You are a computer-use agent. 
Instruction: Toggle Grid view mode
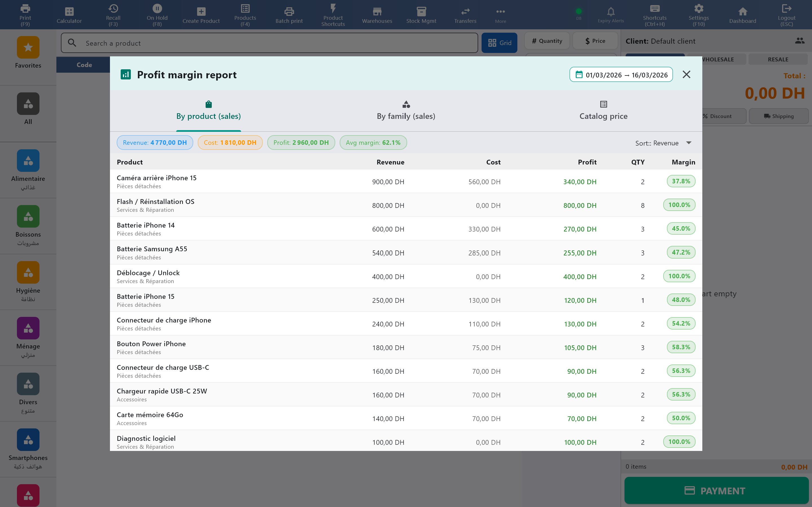pyautogui.click(x=499, y=43)
